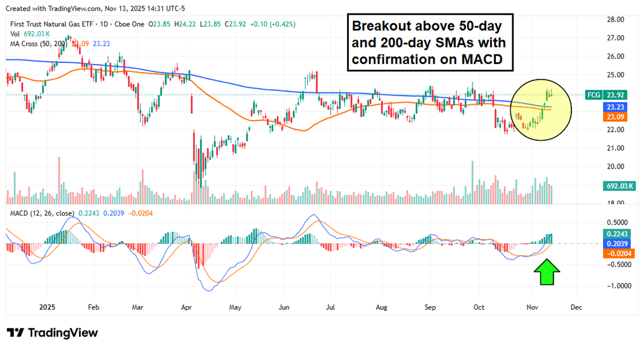Image resolution: width=644 pixels, height=350 pixels.
Task: Select the yellow circle highlight on the chart
Action: [x=540, y=109]
